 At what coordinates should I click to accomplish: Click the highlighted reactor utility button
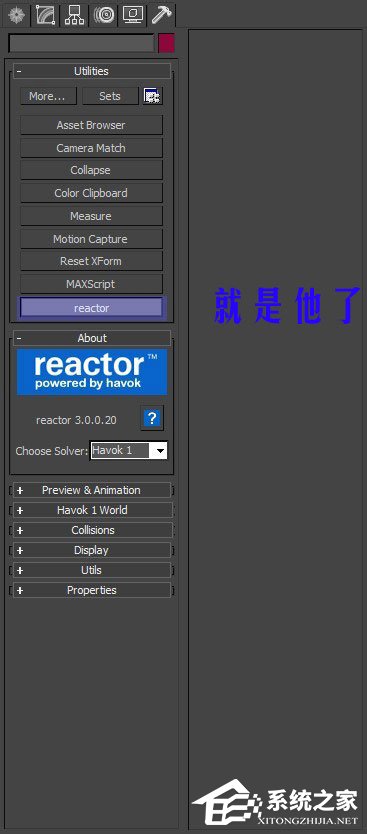(91, 308)
